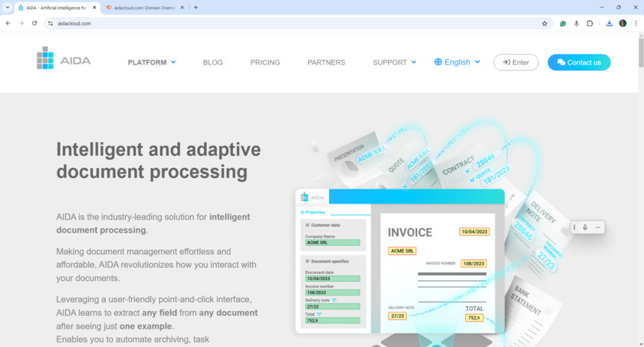644x347 pixels.
Task: Click the Enter login button
Action: click(516, 62)
